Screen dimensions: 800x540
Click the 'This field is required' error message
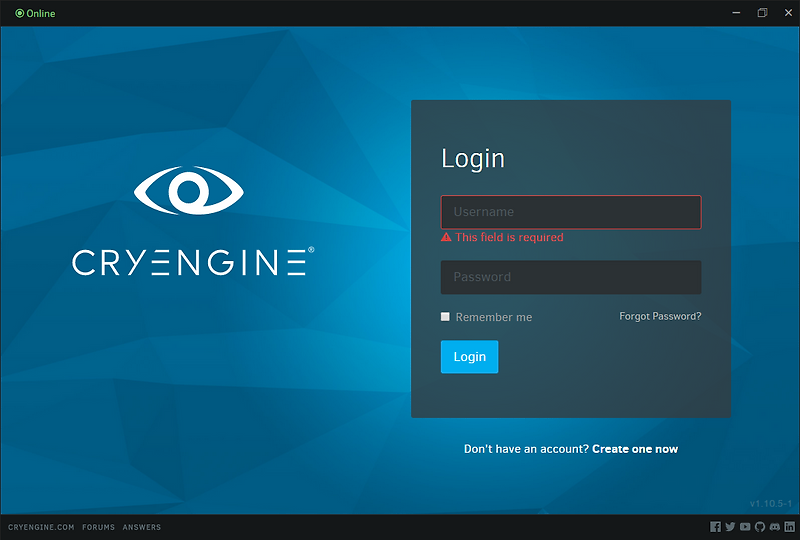503,237
